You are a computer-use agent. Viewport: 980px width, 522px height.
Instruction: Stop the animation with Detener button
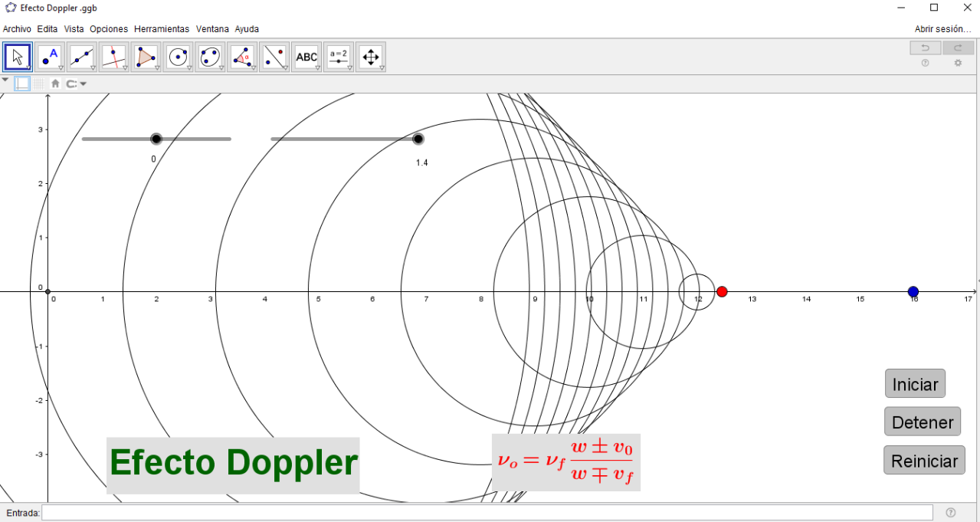[x=923, y=422]
